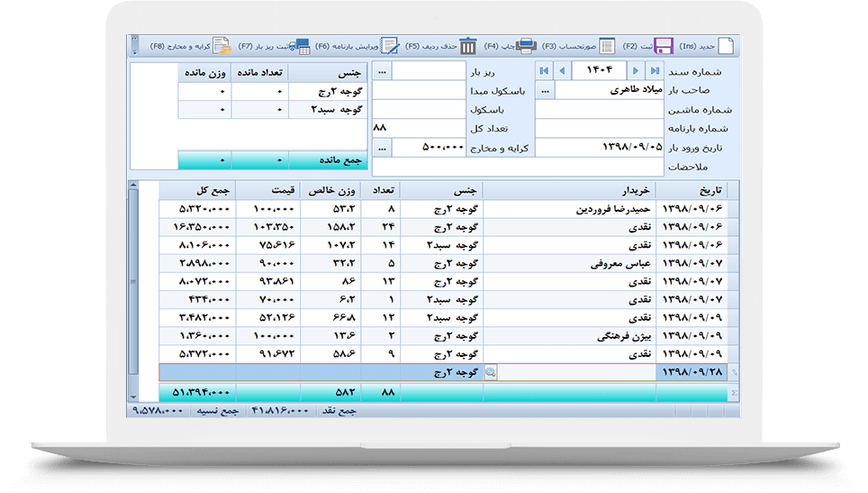Open the ellipsis picker for ریز بار field

[x=383, y=71]
